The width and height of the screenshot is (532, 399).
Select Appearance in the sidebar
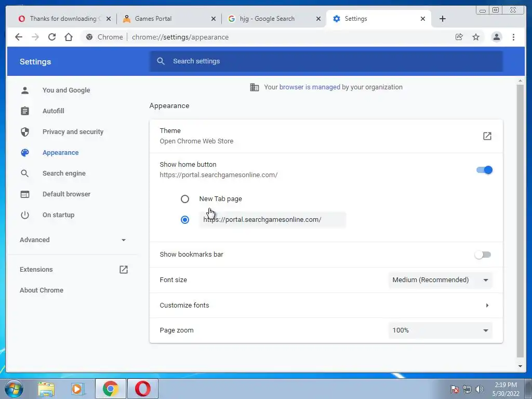[x=60, y=153]
